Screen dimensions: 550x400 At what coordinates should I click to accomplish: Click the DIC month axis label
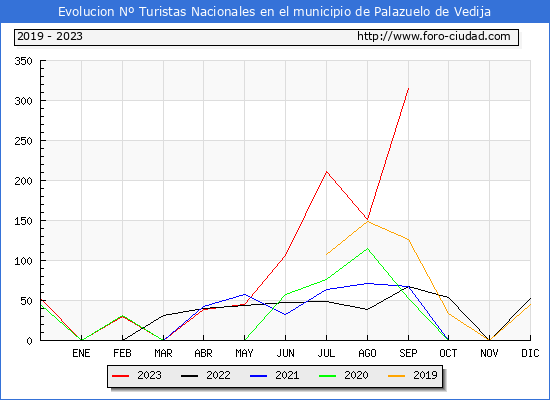(530, 353)
